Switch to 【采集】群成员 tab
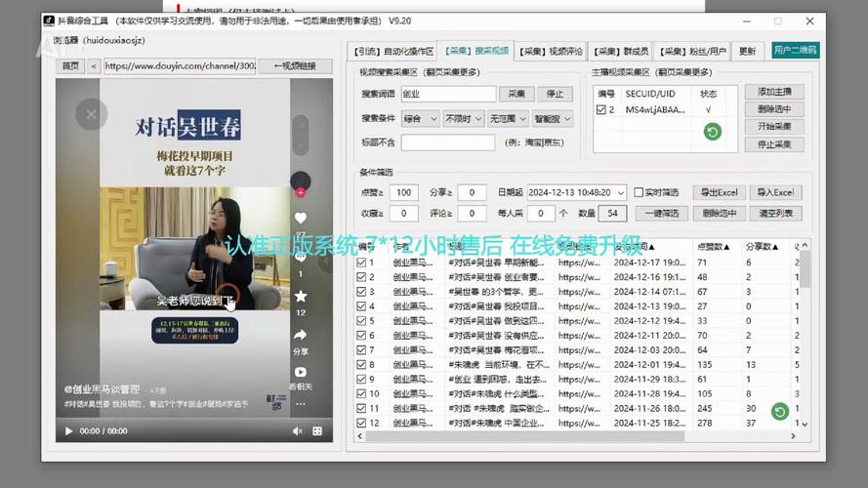Image resolution: width=868 pixels, height=488 pixels. 620,51
